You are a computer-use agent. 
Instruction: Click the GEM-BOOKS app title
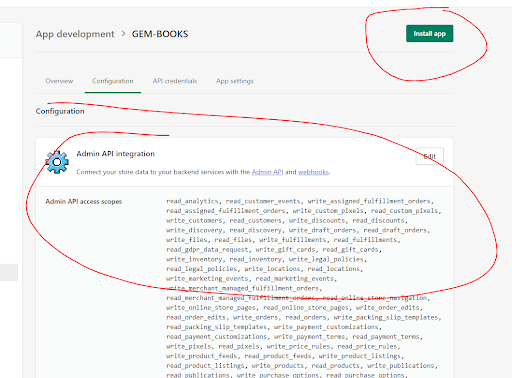160,34
